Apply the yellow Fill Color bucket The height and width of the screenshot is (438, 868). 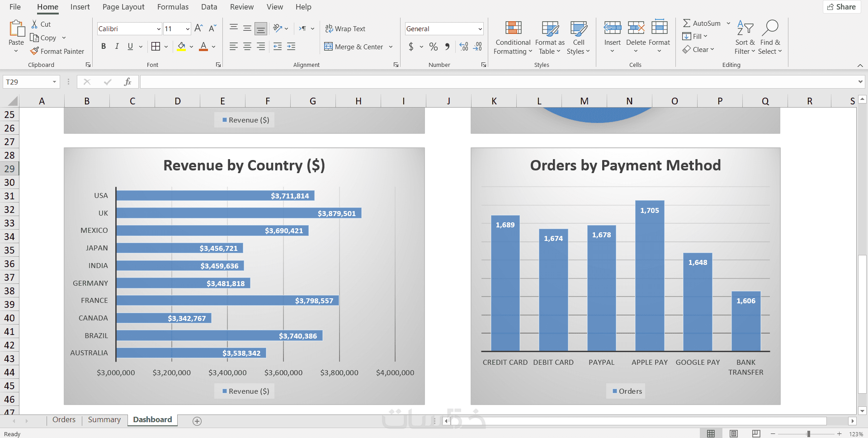point(181,47)
